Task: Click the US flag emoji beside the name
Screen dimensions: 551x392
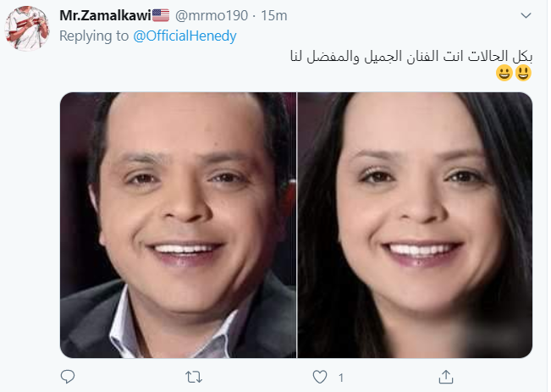Action: pos(161,15)
